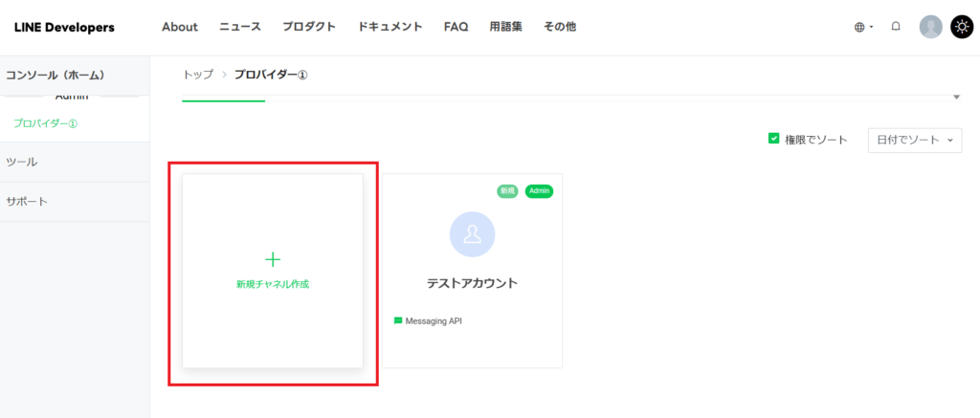Click the Admin badge on テストアカウント
980x418 pixels.
[539, 191]
